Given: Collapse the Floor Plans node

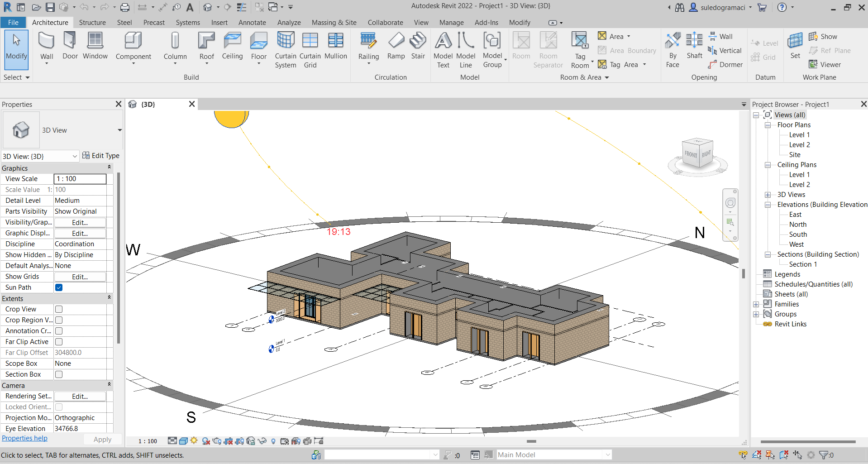Looking at the screenshot, I should coord(768,124).
